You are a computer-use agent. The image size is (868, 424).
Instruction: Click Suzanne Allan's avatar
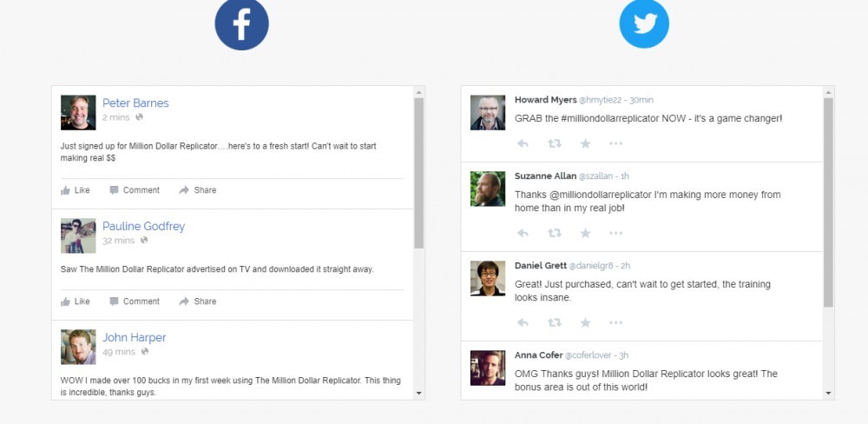488,189
